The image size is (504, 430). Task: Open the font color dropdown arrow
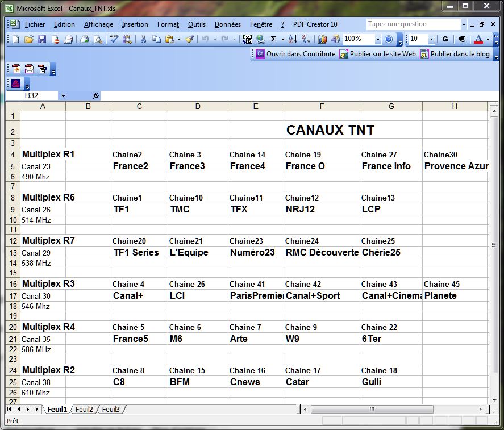coord(488,40)
